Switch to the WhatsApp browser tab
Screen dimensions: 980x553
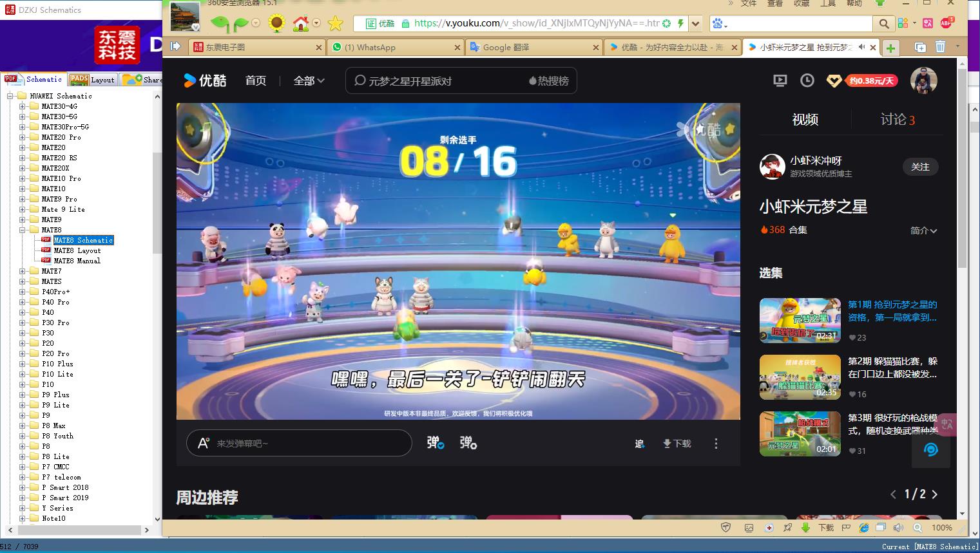[396, 47]
